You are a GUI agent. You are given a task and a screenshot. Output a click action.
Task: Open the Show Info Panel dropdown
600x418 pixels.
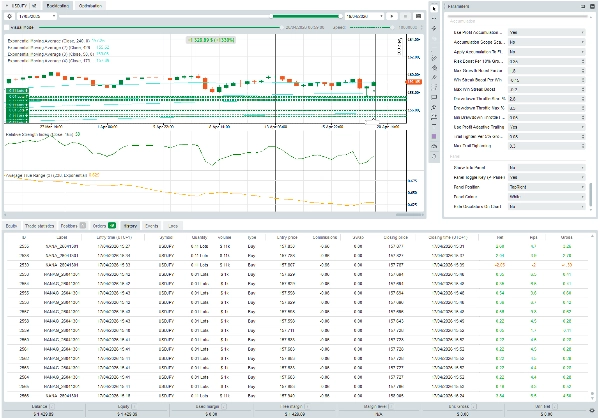[x=548, y=166]
